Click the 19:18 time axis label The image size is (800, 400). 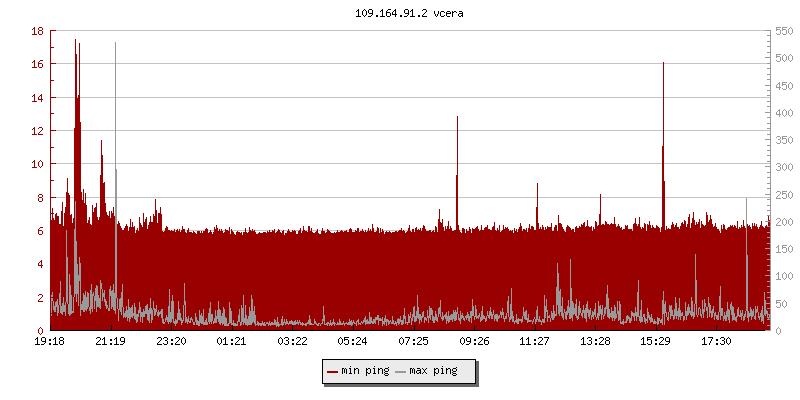[50, 342]
